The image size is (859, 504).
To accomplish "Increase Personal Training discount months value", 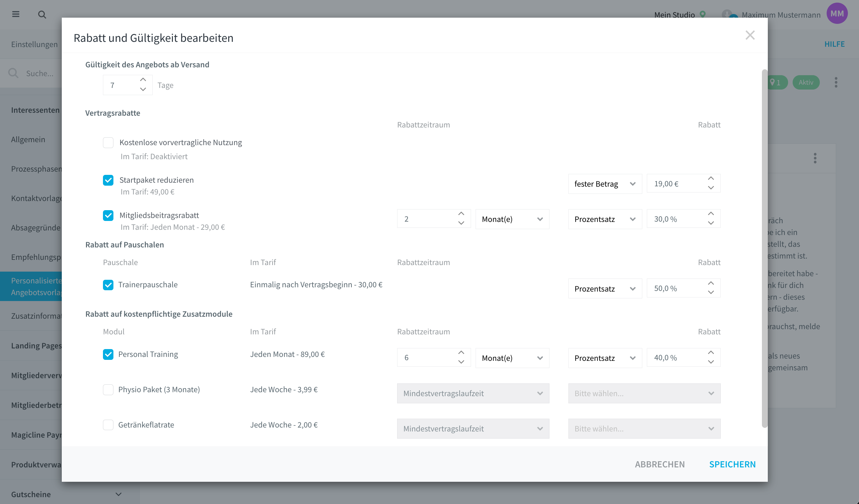I will (x=461, y=353).
